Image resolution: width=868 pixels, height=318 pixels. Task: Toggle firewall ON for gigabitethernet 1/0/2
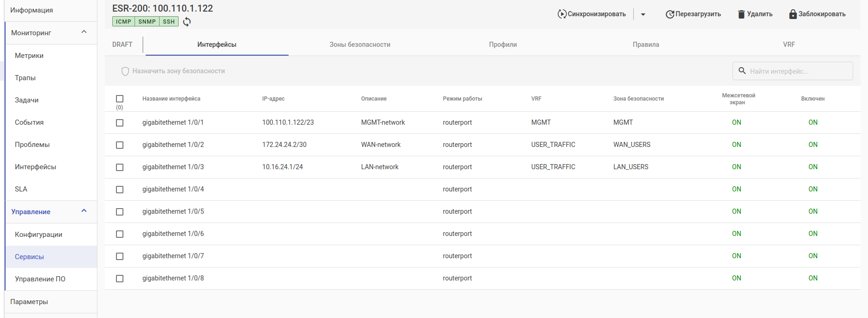click(736, 145)
